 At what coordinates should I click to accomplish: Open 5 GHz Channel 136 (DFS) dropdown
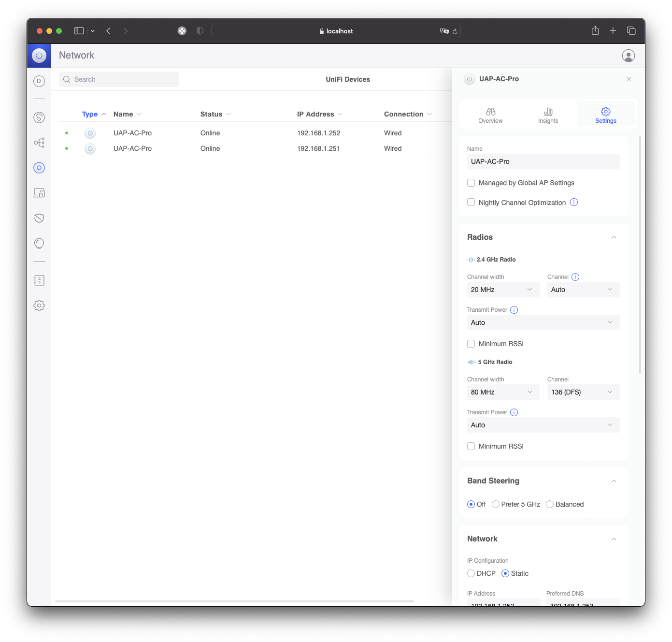tap(583, 392)
